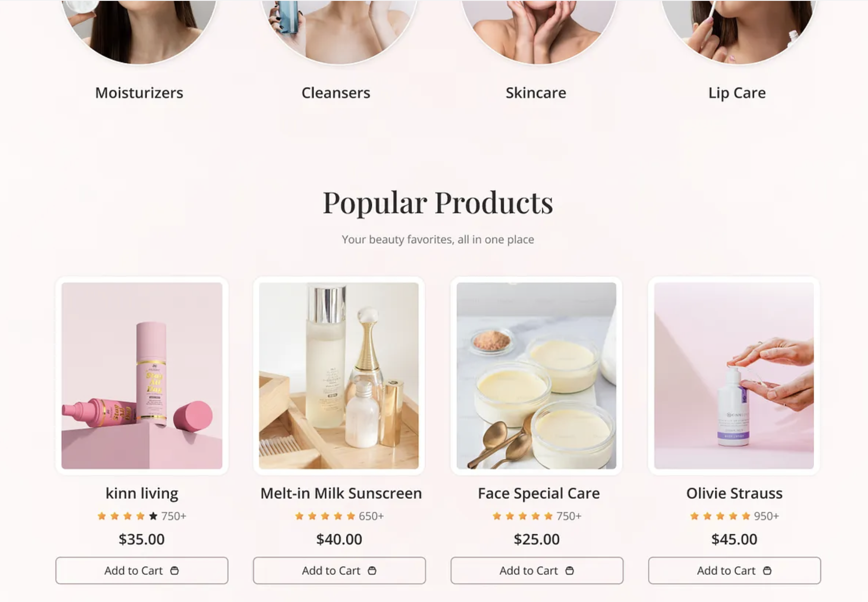The width and height of the screenshot is (868, 602).
Task: Add kinn living to cart
Action: click(142, 571)
